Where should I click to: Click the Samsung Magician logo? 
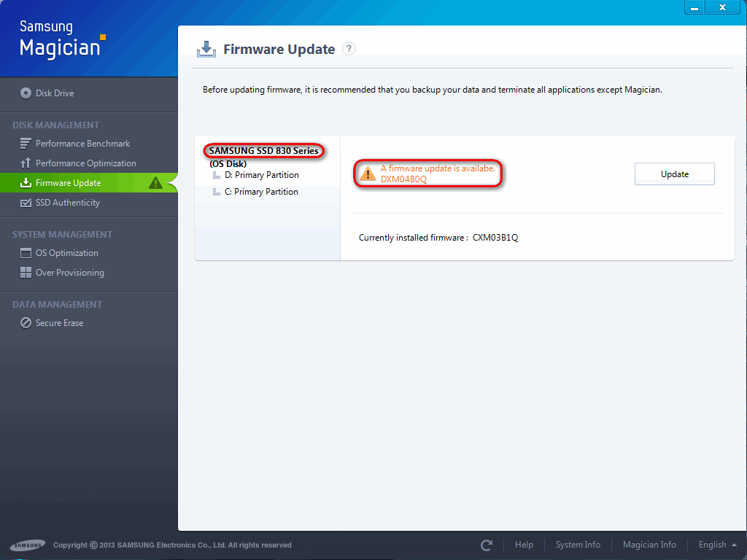pos(63,40)
